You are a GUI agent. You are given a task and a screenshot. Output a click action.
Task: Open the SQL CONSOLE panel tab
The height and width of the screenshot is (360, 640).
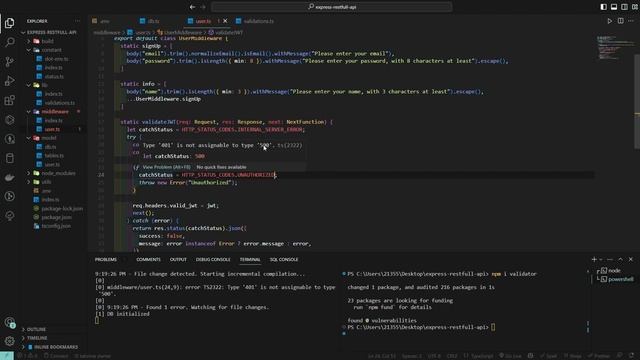(x=284, y=260)
